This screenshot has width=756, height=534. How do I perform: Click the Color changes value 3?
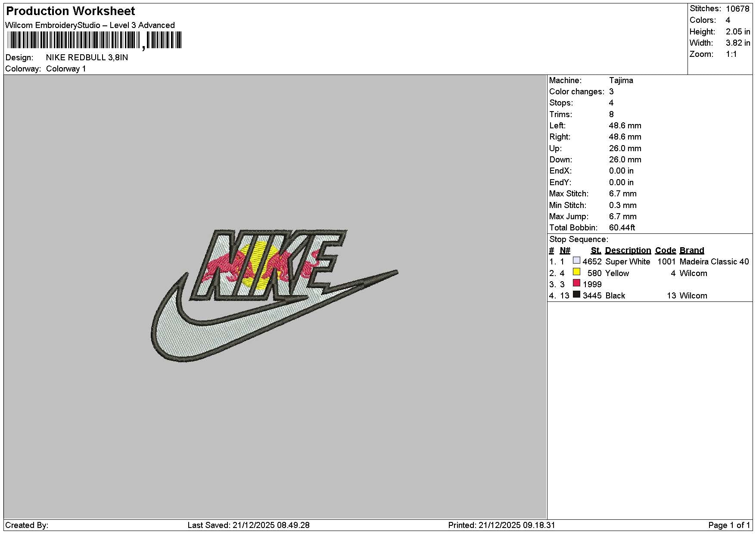pyautogui.click(x=611, y=91)
